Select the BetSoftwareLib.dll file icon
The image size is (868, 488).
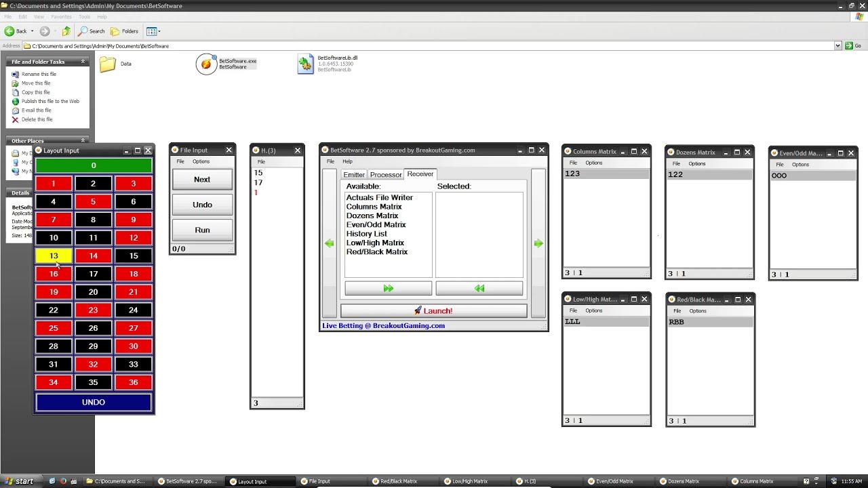coord(306,64)
